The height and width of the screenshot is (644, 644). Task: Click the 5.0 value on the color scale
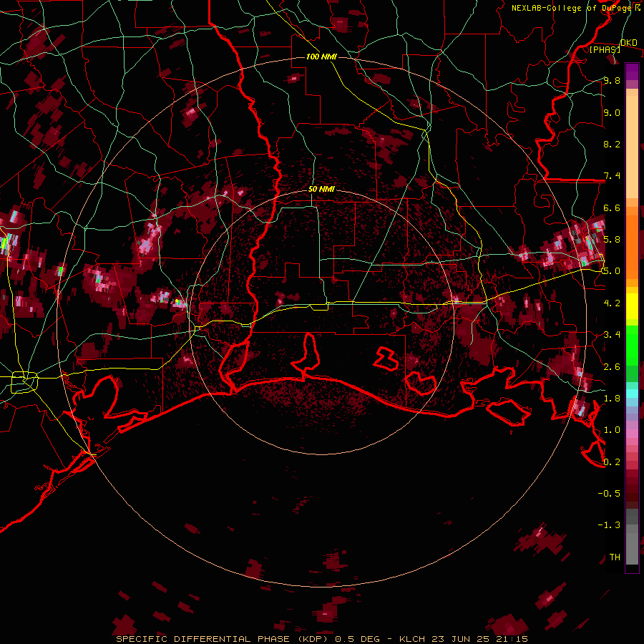[x=612, y=271]
